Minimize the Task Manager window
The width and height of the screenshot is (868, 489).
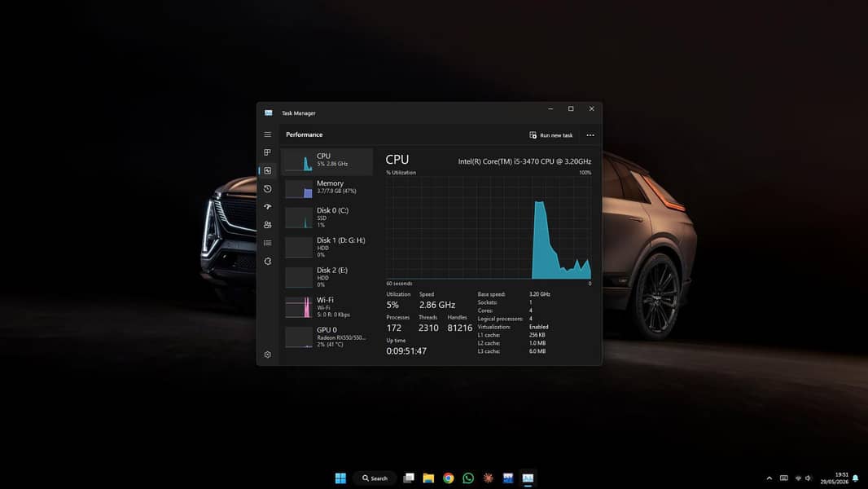click(x=550, y=109)
